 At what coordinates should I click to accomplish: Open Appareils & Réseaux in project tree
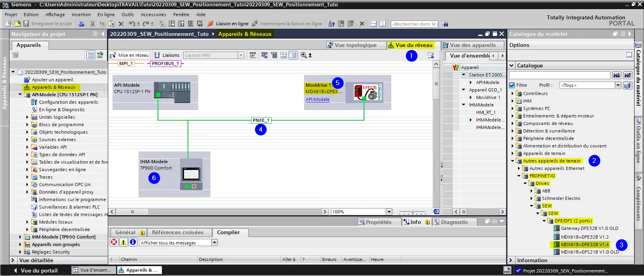(53, 87)
